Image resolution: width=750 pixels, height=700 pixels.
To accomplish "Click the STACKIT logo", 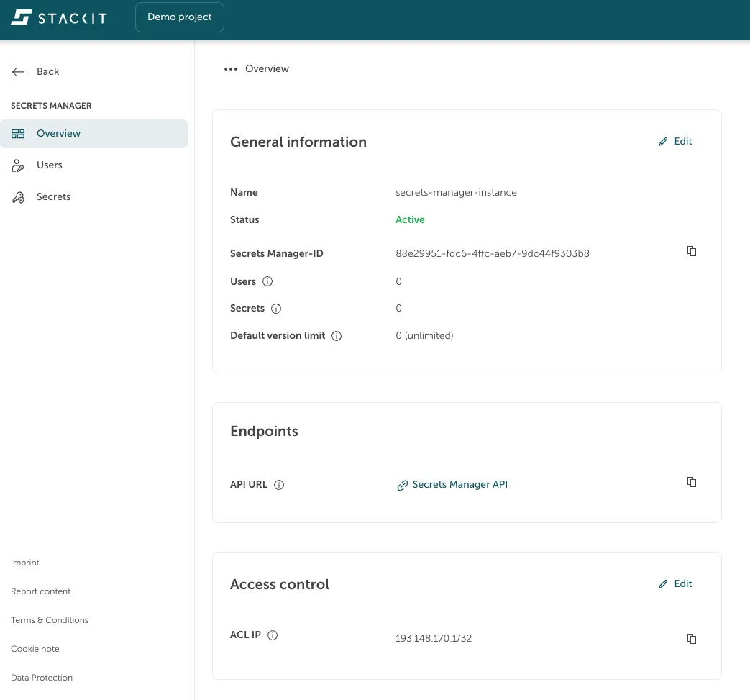I will click(58, 17).
